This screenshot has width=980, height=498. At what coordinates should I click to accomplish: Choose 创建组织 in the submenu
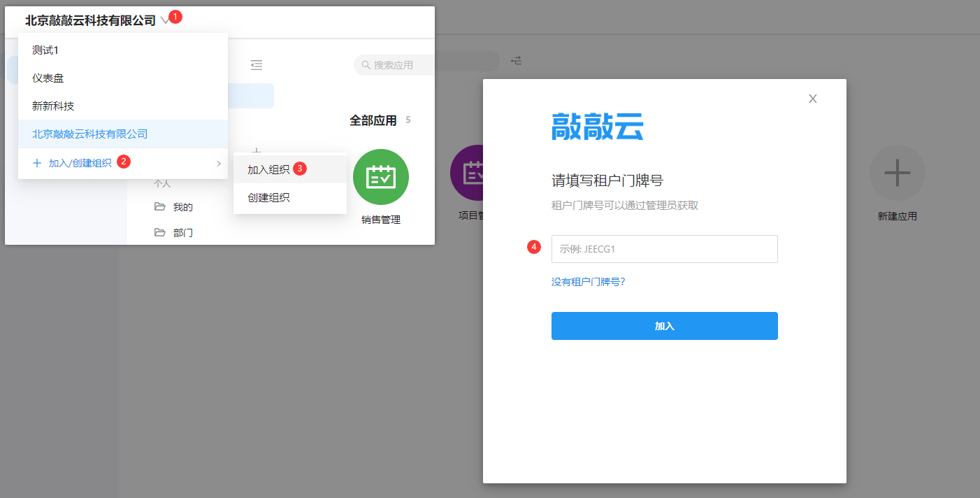268,198
